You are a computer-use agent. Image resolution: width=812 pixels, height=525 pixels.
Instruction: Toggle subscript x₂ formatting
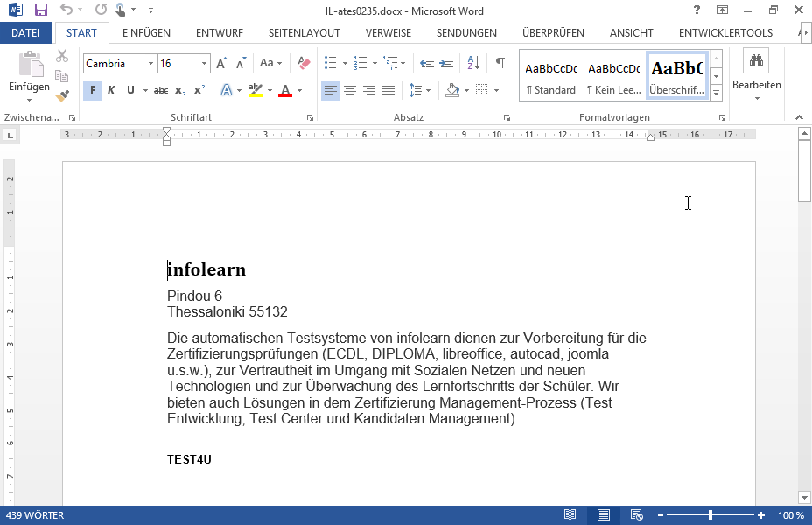pyautogui.click(x=180, y=91)
